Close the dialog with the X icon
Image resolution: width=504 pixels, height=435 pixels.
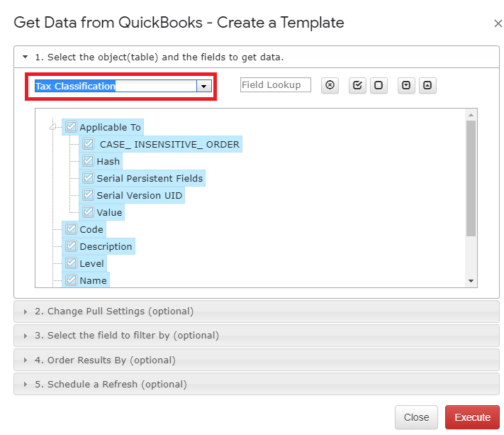(x=498, y=23)
